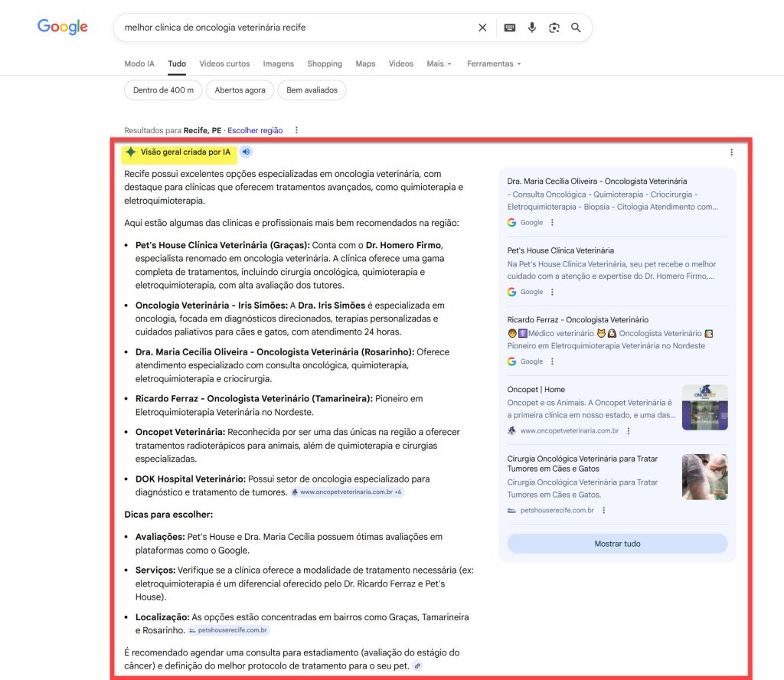Open the Modo IA tab
The image size is (784, 680).
(x=138, y=64)
